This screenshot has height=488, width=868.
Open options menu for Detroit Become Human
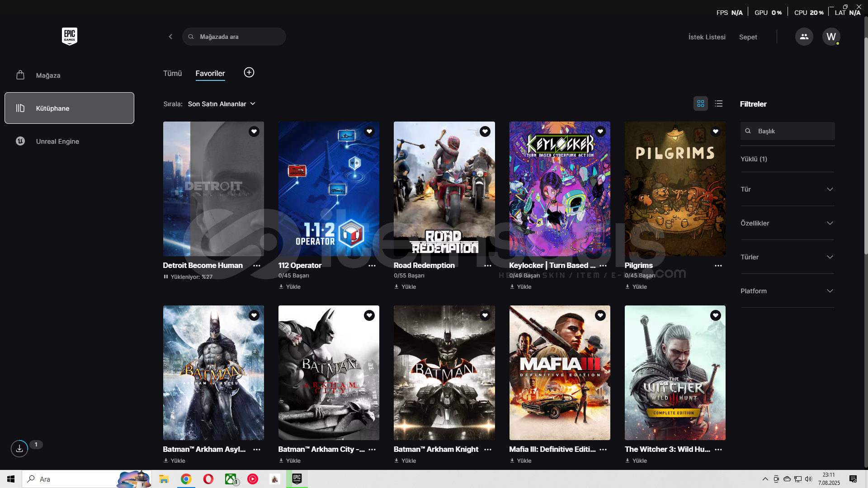coord(257,266)
